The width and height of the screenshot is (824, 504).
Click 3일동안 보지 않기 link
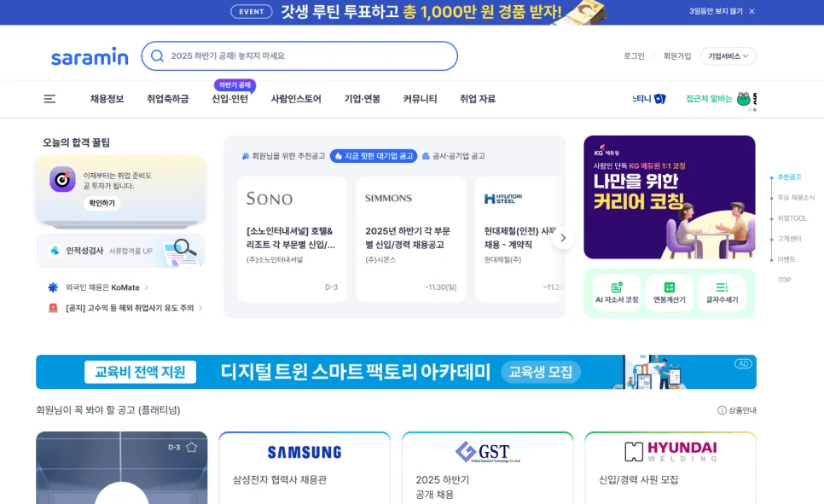716,11
